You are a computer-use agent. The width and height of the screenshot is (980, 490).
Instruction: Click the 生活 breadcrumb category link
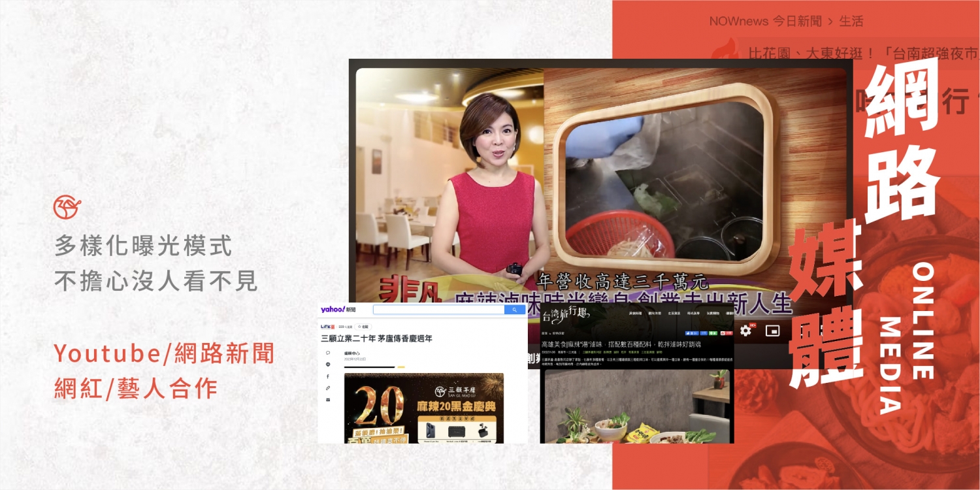point(851,22)
